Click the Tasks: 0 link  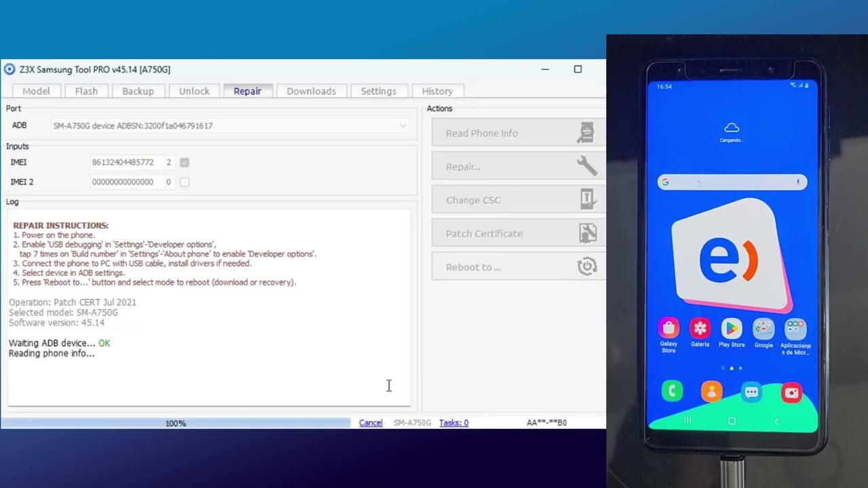click(x=454, y=422)
